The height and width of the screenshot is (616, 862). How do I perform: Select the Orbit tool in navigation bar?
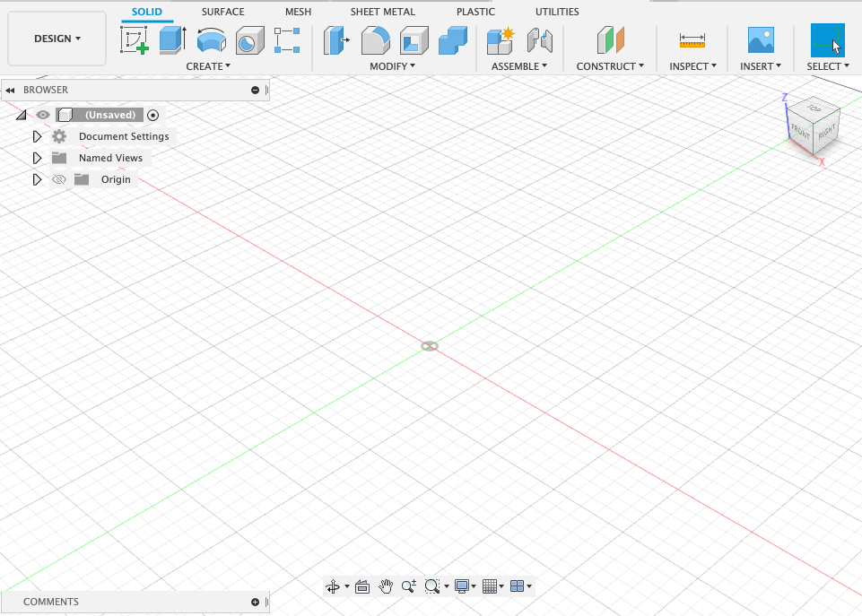point(334,586)
